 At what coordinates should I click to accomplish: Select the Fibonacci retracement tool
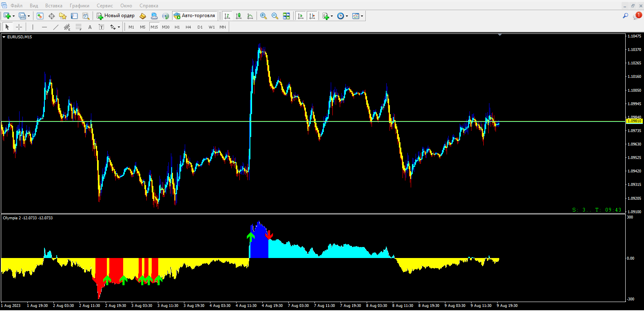pos(78,27)
